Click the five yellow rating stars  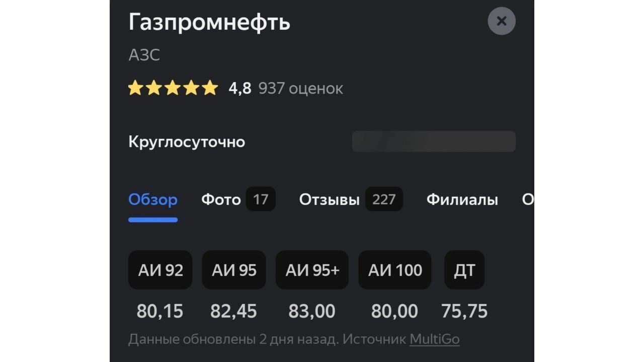173,89
